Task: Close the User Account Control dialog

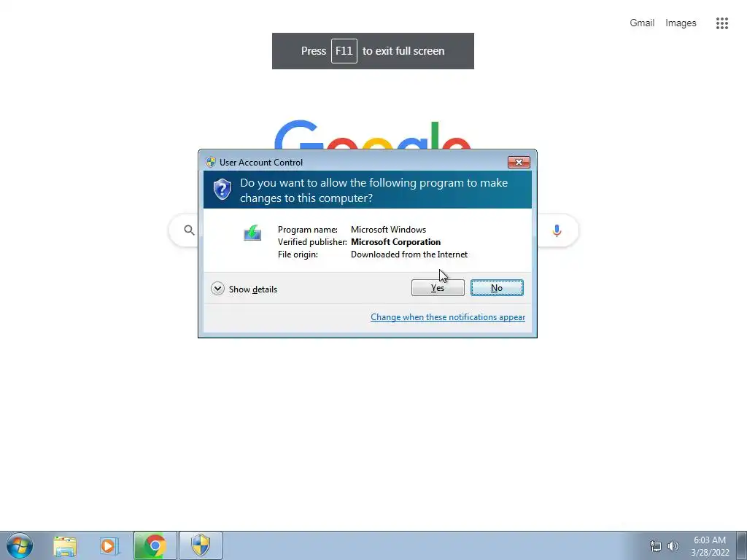Action: [519, 163]
